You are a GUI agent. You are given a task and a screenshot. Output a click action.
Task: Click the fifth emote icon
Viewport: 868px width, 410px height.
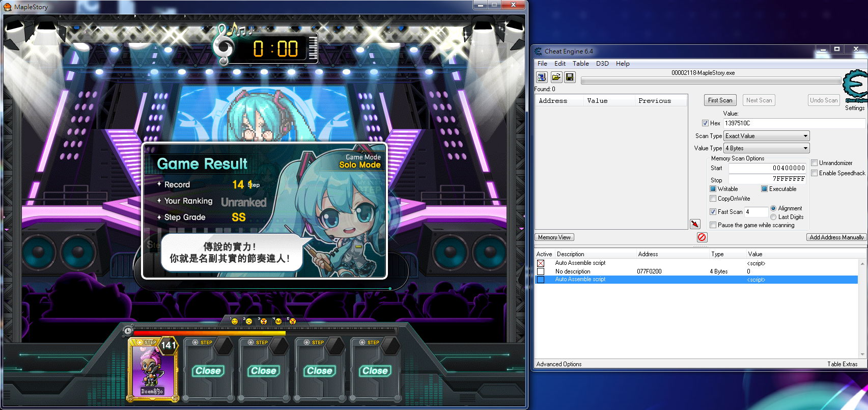[x=292, y=321]
